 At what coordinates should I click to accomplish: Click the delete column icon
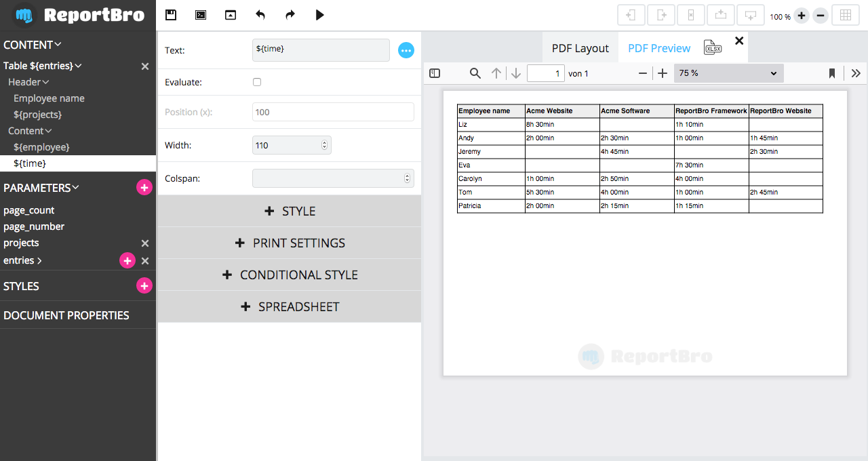(691, 15)
